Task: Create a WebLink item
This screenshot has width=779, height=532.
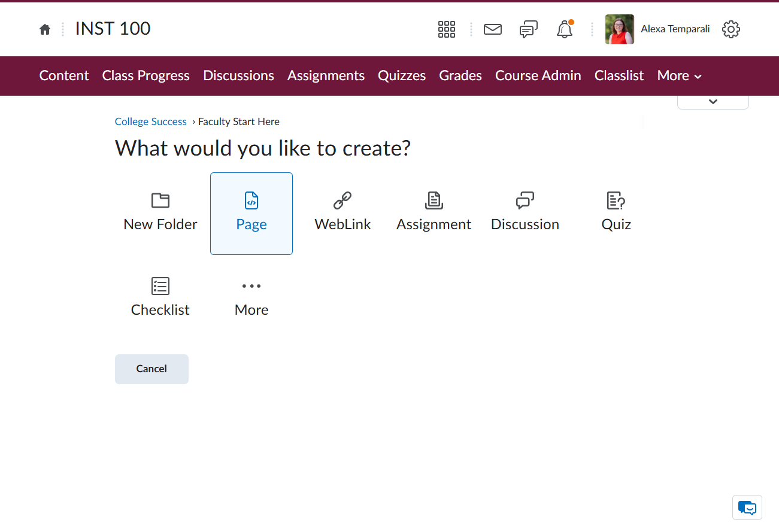Action: 342,214
